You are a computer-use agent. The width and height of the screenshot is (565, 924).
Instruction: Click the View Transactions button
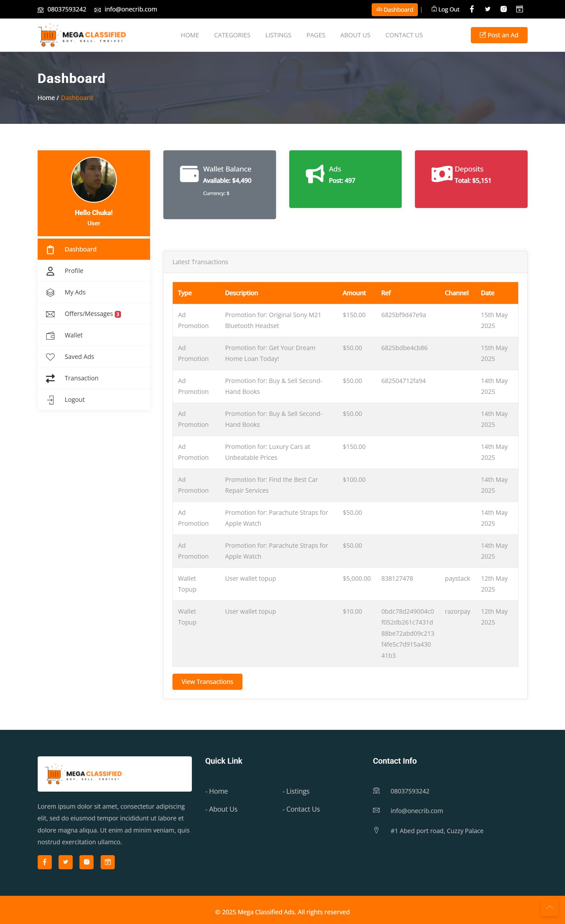click(207, 681)
